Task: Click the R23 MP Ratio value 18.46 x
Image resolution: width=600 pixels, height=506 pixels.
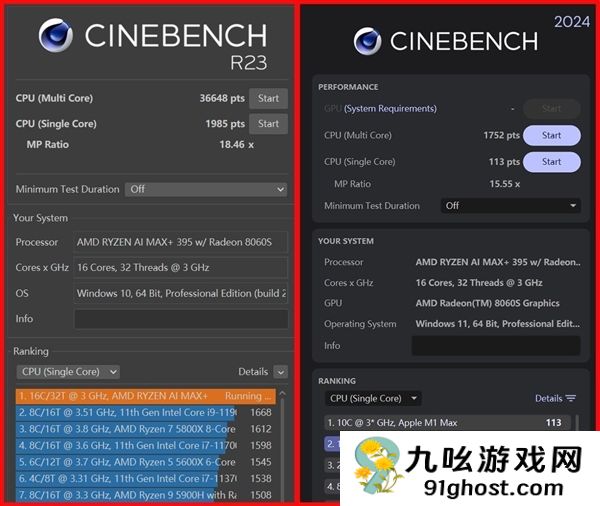Action: (x=236, y=145)
